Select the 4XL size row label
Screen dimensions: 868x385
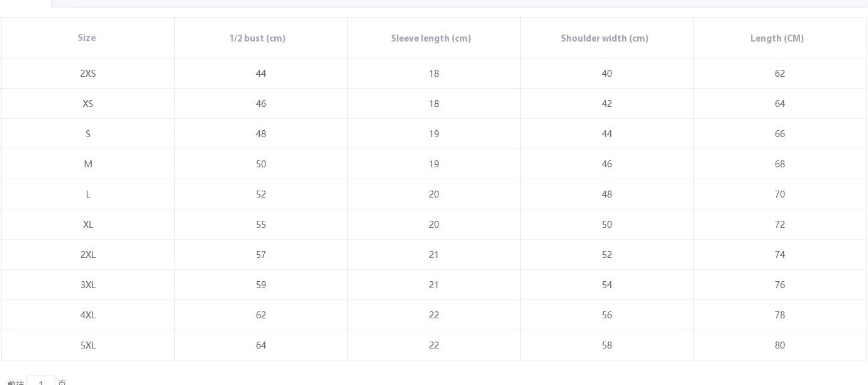88,315
